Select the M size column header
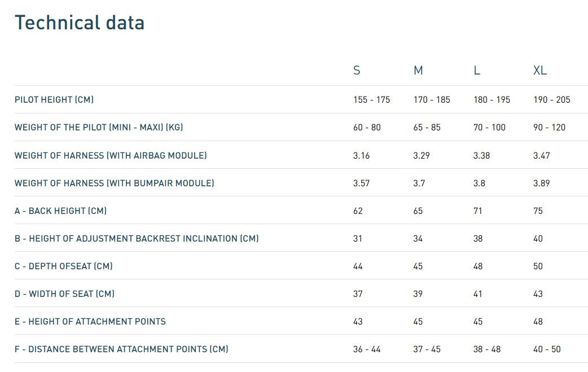This screenshot has height=372, width=588. pyautogui.click(x=418, y=71)
